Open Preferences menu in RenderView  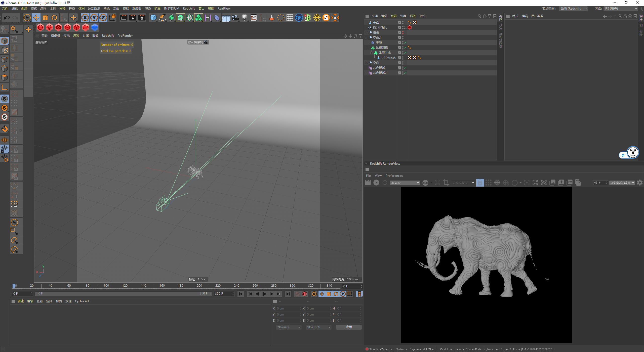click(394, 176)
